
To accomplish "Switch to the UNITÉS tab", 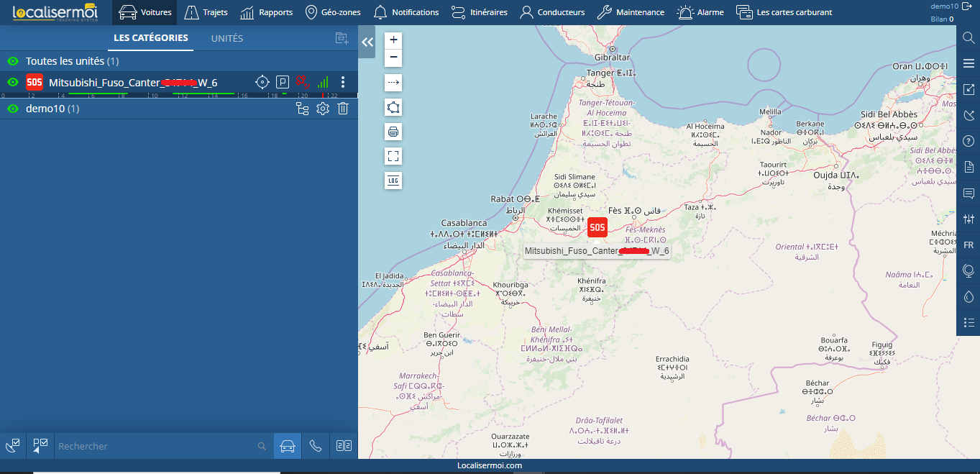I will point(227,39).
